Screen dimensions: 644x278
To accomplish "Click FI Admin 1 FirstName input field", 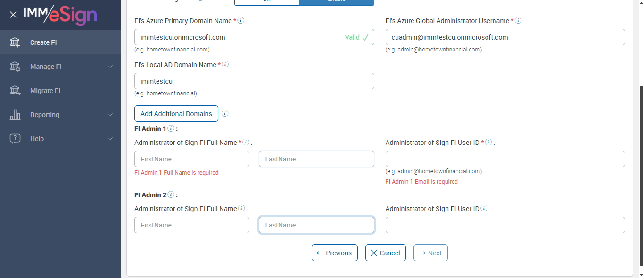I will (191, 159).
